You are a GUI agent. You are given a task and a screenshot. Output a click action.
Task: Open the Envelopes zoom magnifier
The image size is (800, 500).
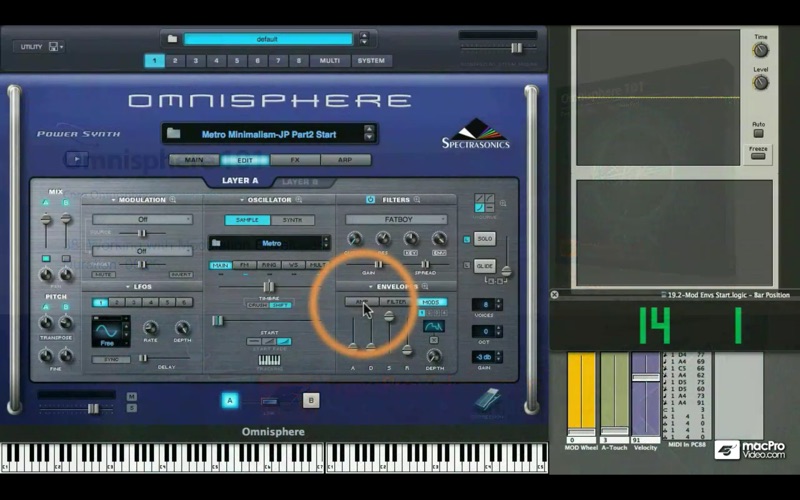coord(425,286)
